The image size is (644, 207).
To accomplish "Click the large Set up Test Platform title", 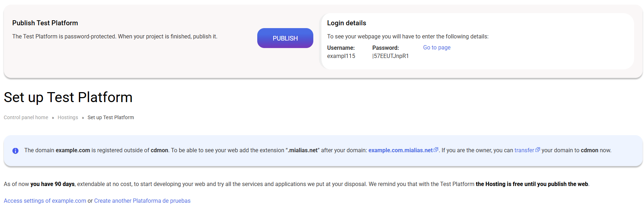I will pos(68,97).
